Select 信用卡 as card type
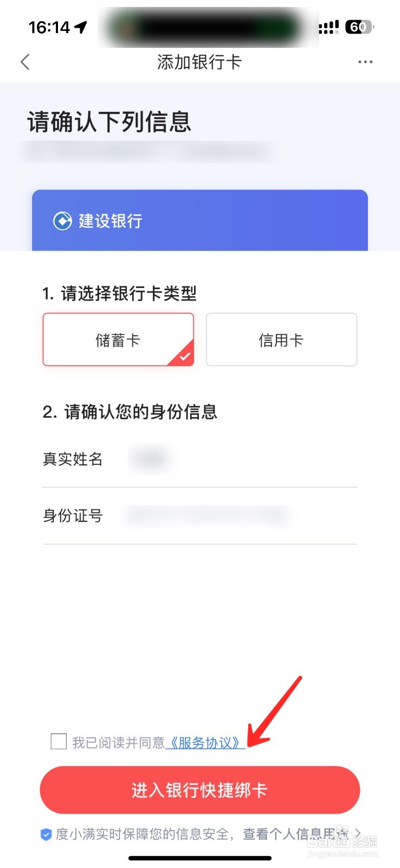The image size is (400, 868). (x=281, y=340)
